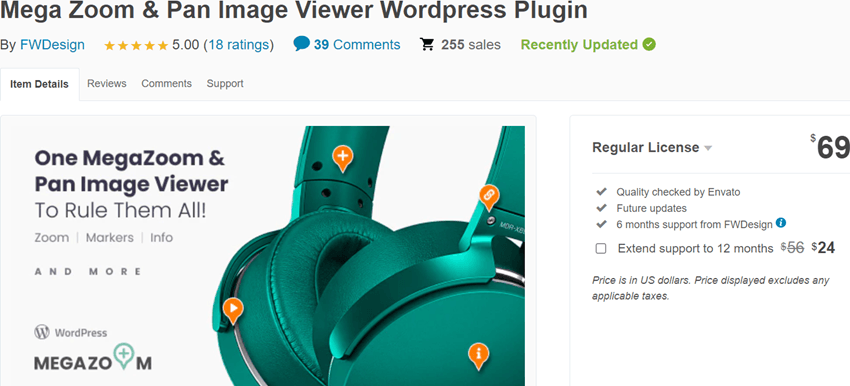Click the AND MORE text in the preview
850x386 pixels.
(x=88, y=272)
